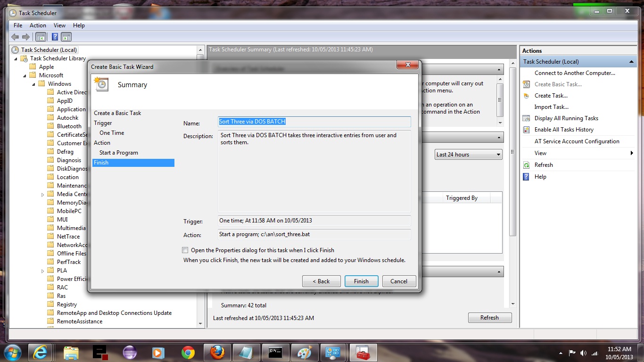
Task: Click Display All Running Tasks icon
Action: click(x=527, y=118)
